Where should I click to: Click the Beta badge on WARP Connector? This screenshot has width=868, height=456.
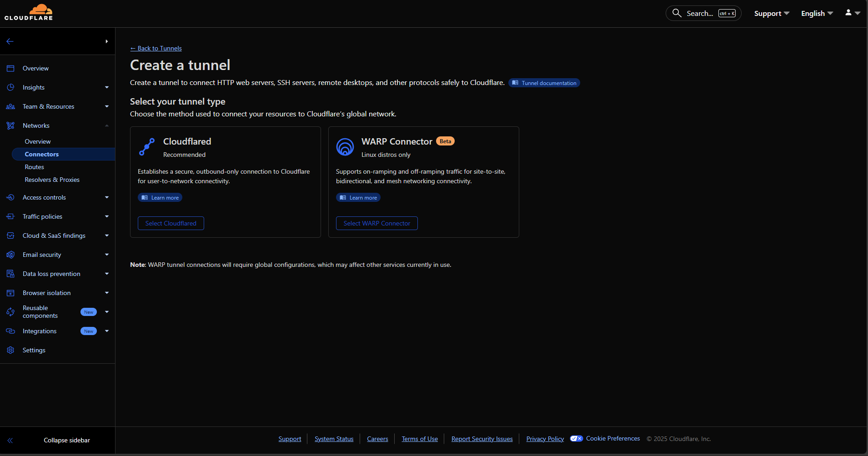446,141
